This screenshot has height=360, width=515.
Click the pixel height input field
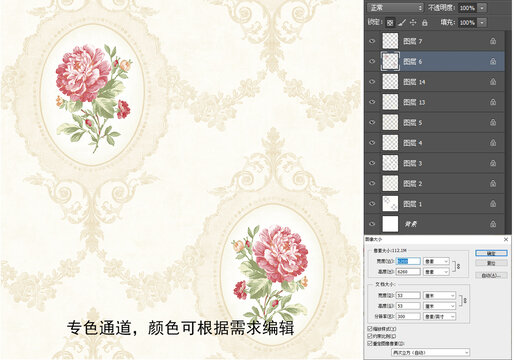pos(408,272)
